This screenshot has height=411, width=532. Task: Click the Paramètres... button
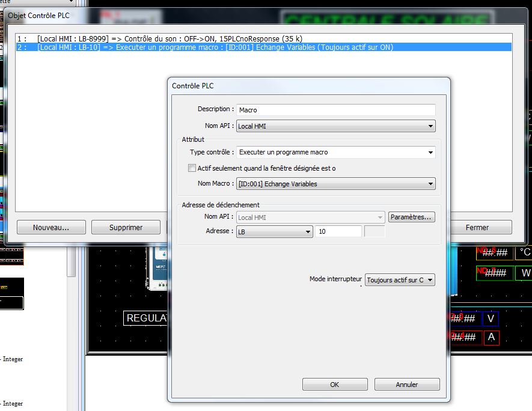(411, 217)
